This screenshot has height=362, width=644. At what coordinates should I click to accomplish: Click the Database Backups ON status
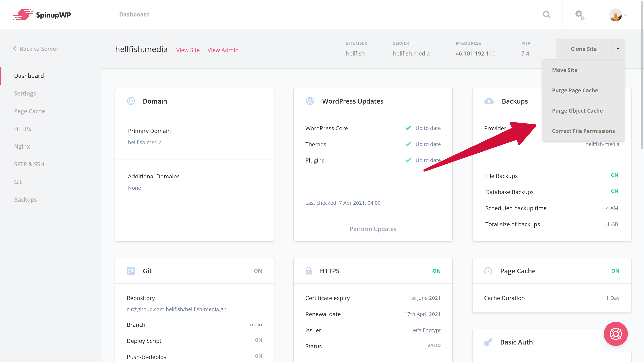(614, 191)
